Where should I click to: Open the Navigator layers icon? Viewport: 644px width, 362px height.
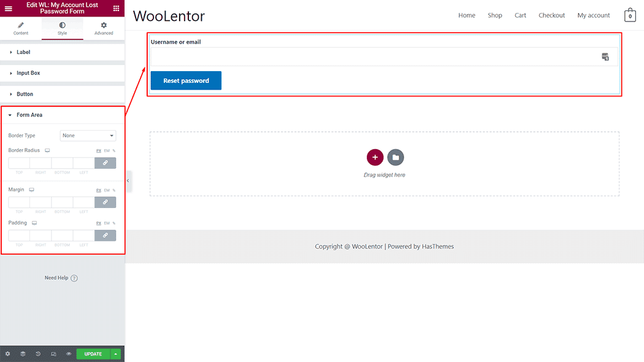tap(23, 354)
